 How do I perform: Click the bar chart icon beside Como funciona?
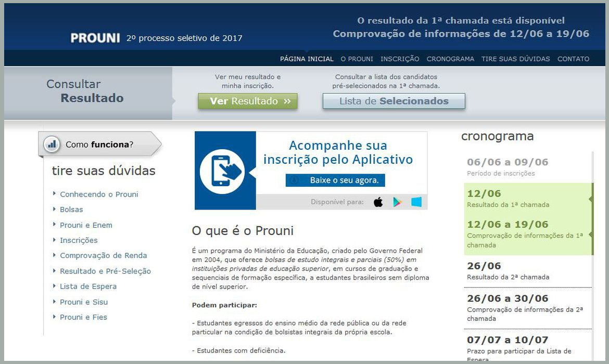(x=52, y=145)
